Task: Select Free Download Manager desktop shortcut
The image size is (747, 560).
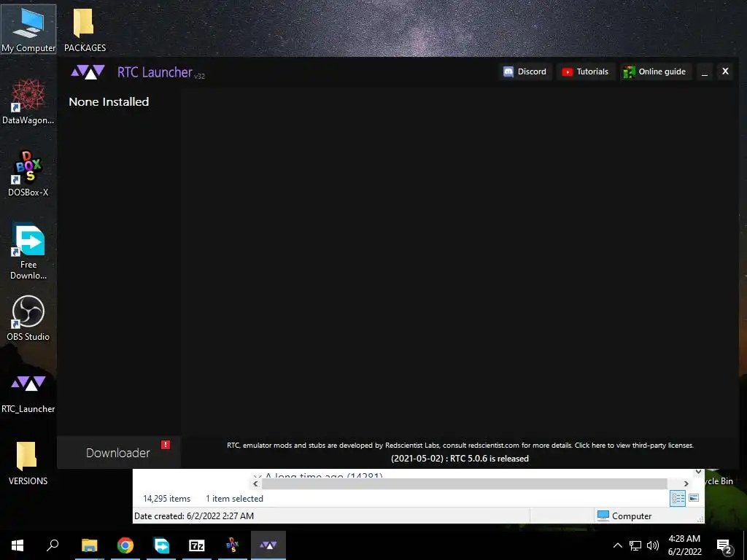Action: (28, 252)
